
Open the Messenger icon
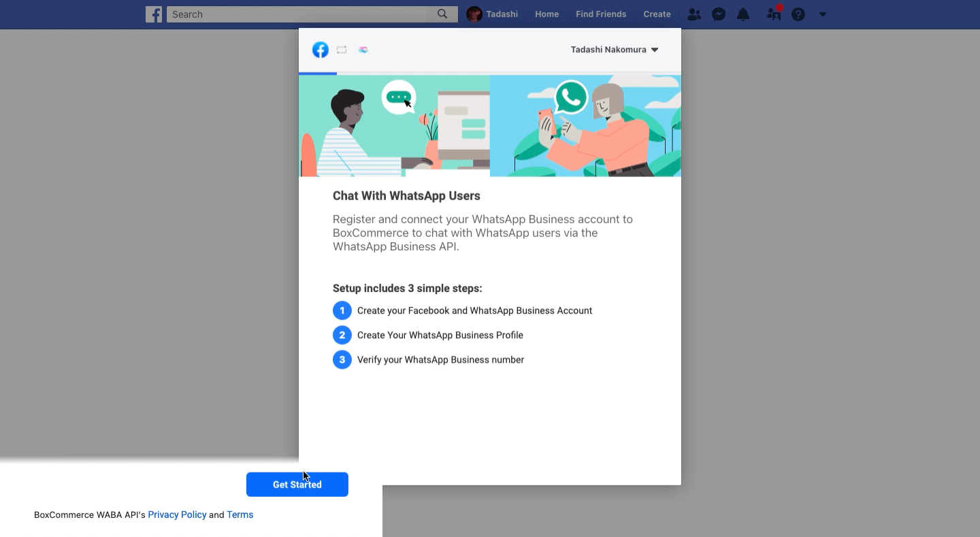719,14
